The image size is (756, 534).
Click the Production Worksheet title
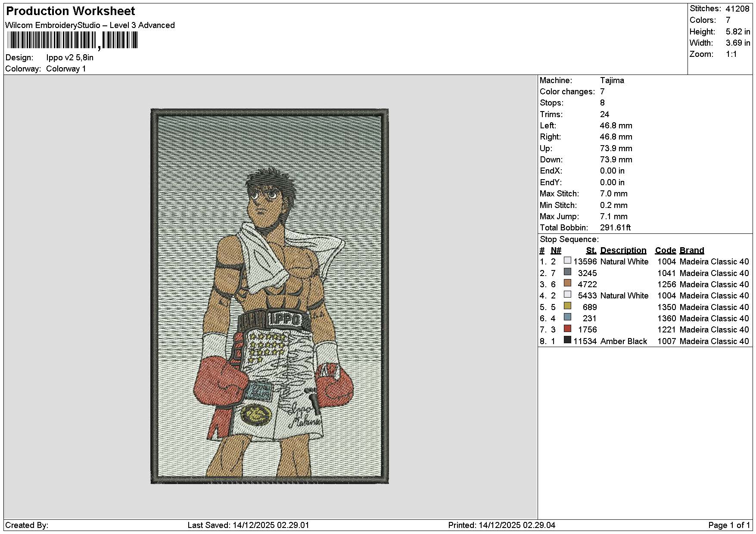tap(71, 11)
